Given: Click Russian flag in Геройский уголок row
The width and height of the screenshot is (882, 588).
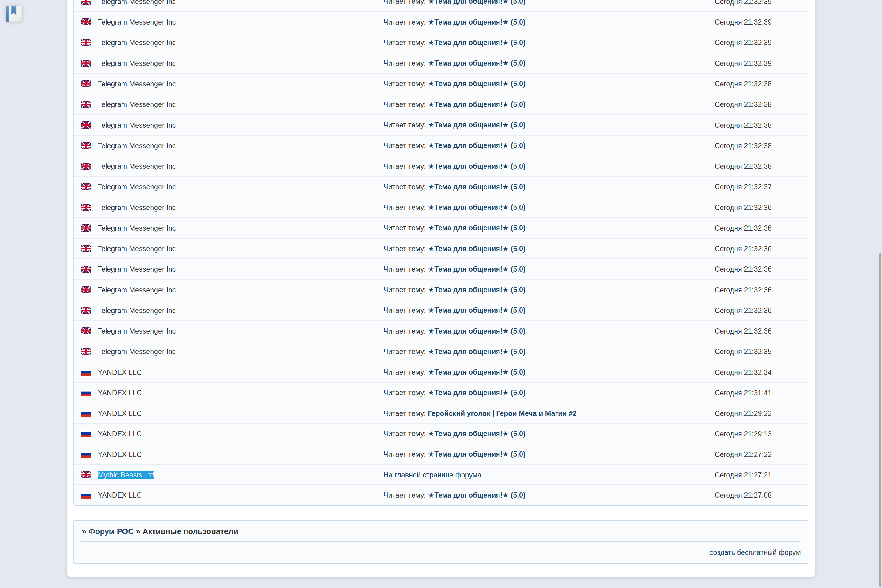Looking at the screenshot, I should [x=86, y=414].
